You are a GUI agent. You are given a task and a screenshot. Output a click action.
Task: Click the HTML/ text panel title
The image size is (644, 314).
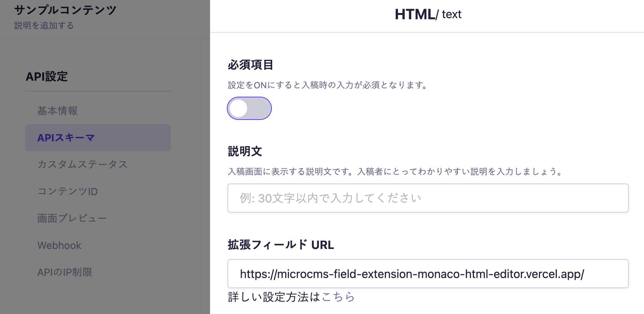(428, 15)
